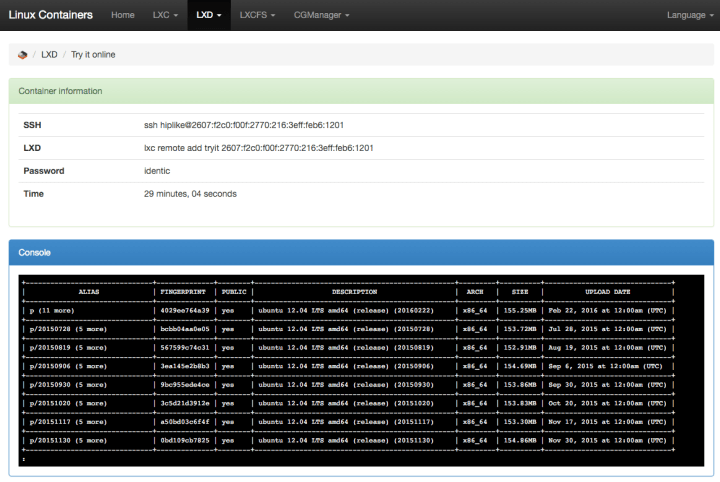Click alias p/20151130 row
720x482 pixels.
[x=68, y=441]
